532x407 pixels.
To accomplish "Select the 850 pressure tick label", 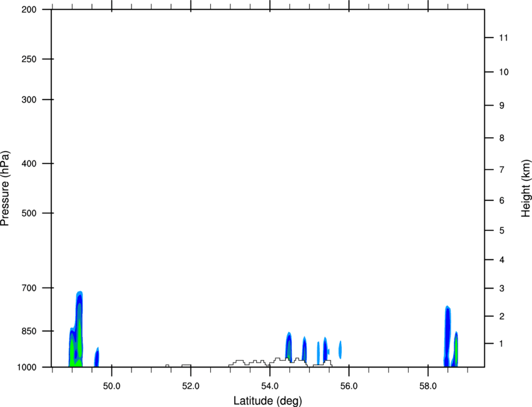I will point(29,331).
